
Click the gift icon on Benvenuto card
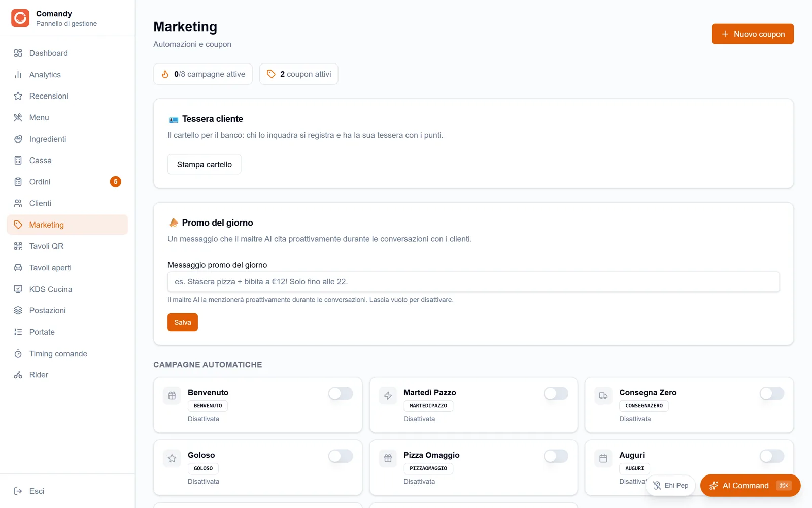point(172,396)
